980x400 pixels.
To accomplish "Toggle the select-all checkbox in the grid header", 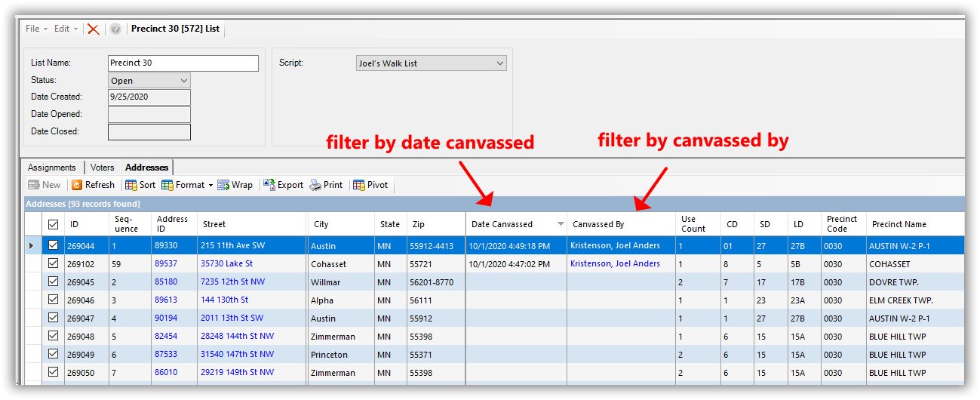I will pos(53,224).
